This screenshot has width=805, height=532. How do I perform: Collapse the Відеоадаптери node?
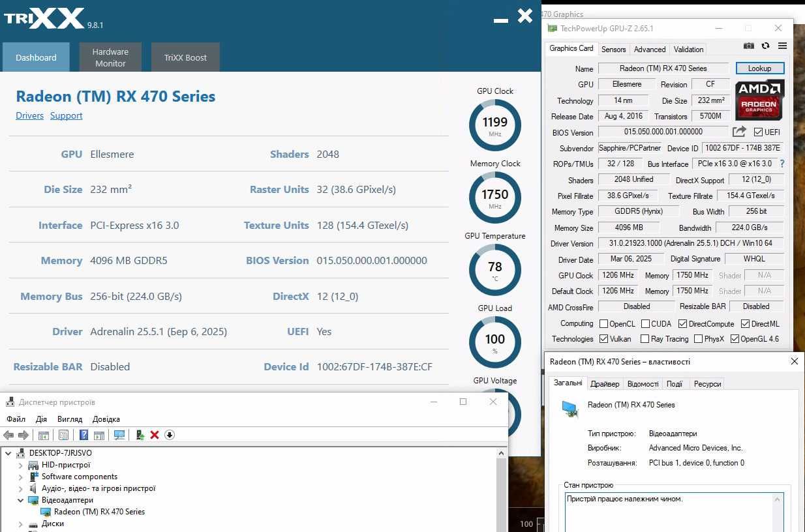point(20,501)
